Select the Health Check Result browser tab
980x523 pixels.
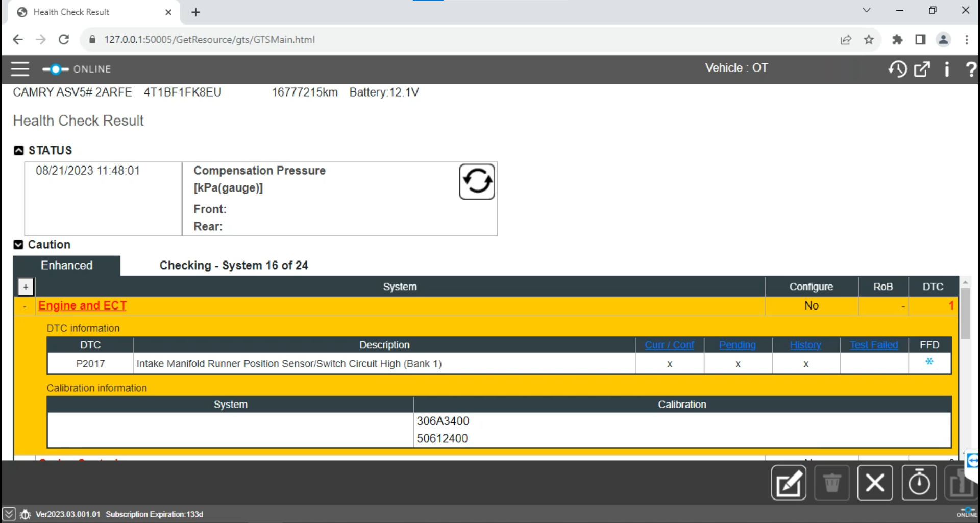tap(71, 12)
